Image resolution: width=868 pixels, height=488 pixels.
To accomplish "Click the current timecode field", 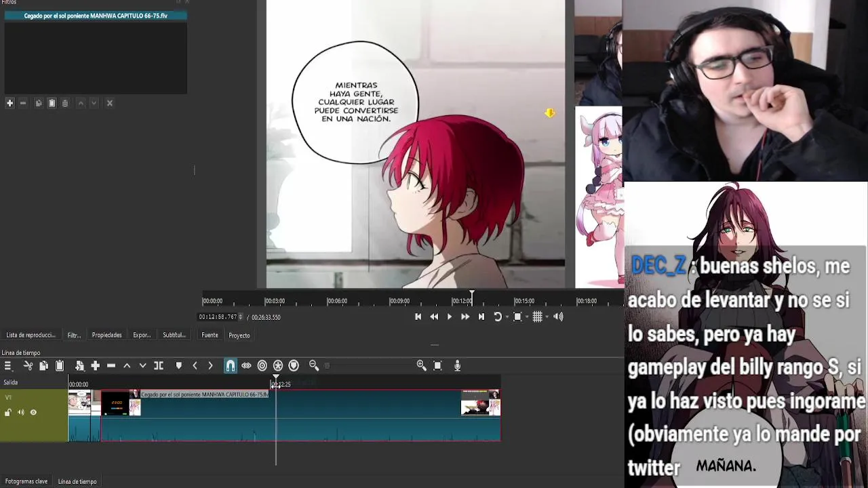I will pos(217,317).
